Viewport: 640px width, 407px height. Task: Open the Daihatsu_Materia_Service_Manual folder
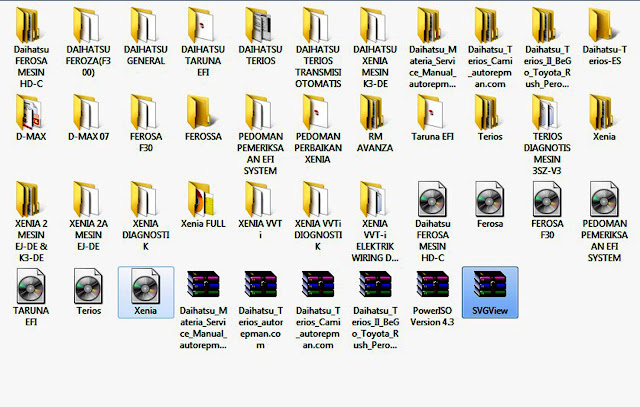click(433, 48)
